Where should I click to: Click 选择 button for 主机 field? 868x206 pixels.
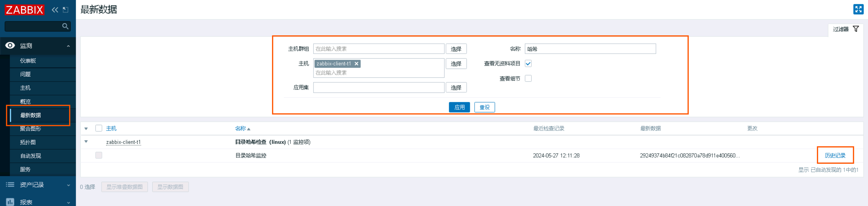tap(456, 63)
